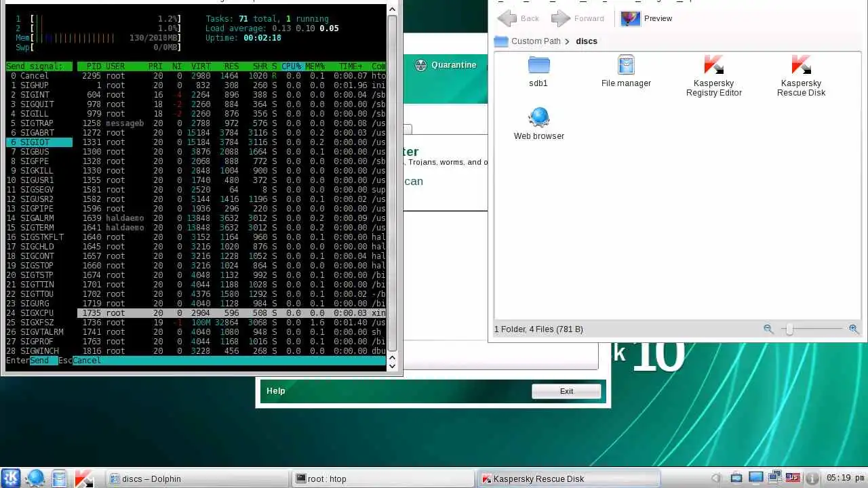Launch Kaspersky icon in the bottom panel
This screenshot has width=868, height=488.
pyautogui.click(x=83, y=478)
